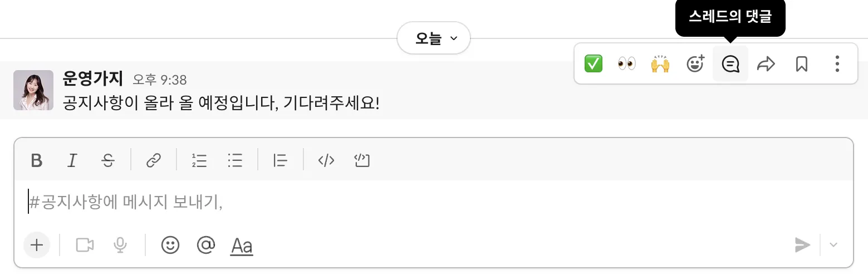
Task: Open the add reaction emoji picker
Action: 695,64
